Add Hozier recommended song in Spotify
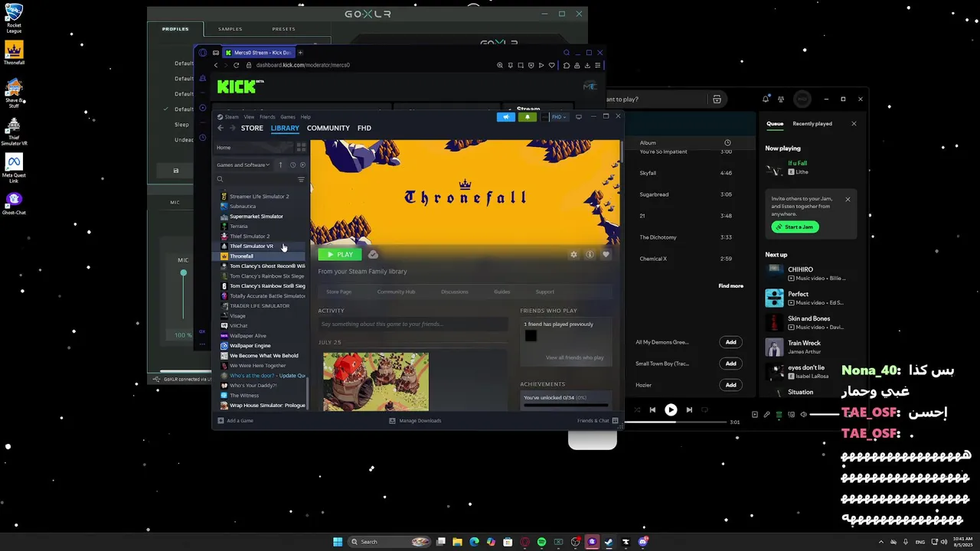 [x=730, y=385]
